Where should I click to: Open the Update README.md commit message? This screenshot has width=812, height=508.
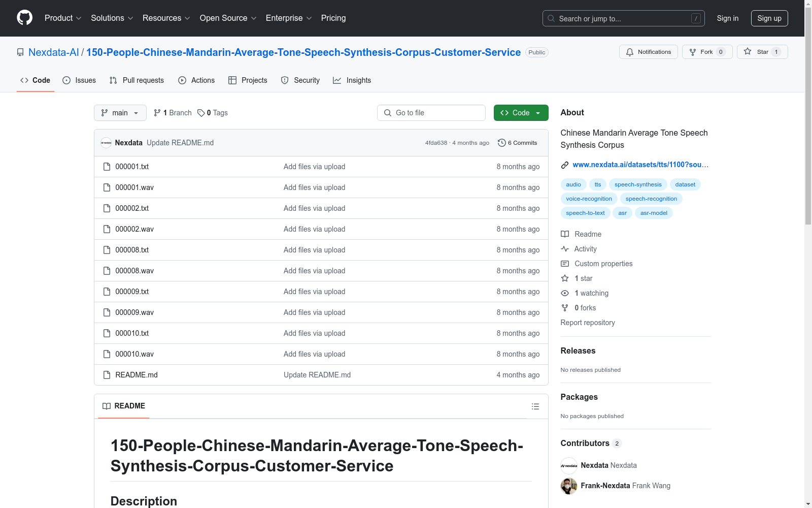coord(180,143)
